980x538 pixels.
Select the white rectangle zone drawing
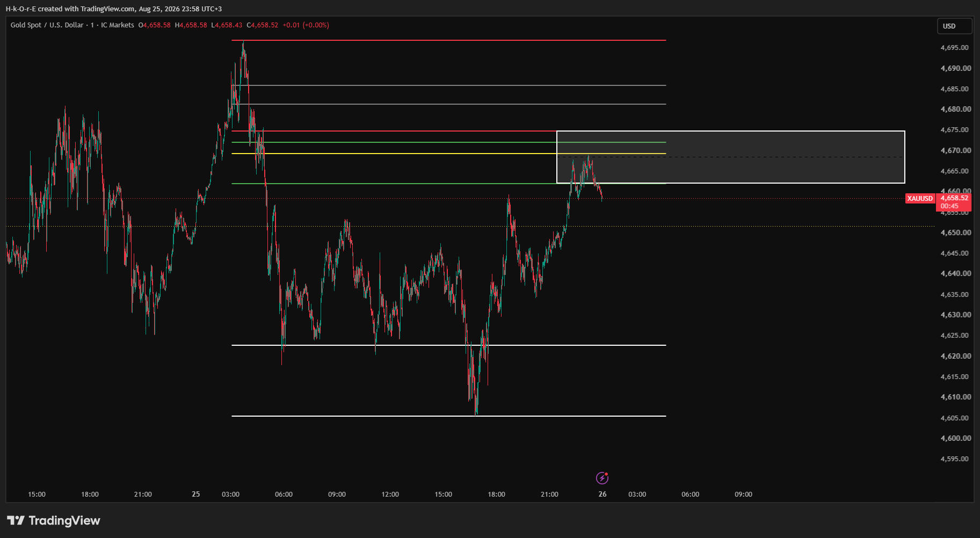pyautogui.click(x=731, y=157)
